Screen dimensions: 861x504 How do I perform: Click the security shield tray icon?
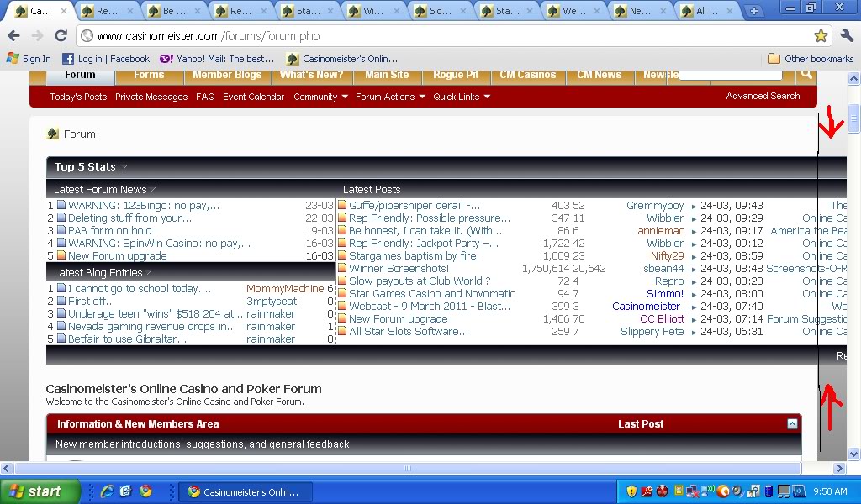click(631, 491)
